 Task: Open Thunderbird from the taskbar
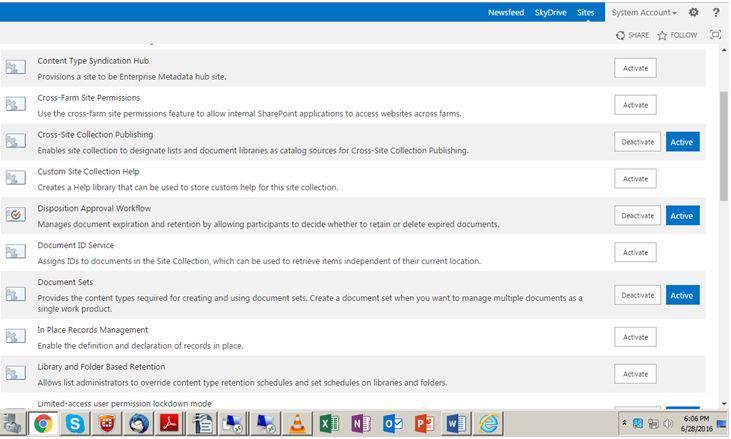138,424
